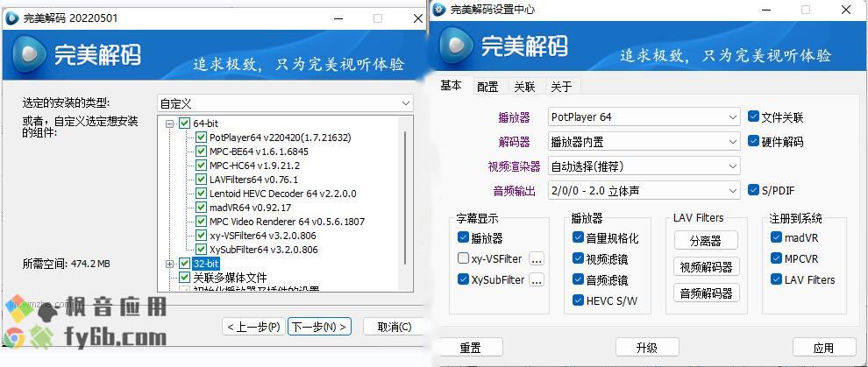
Task: Toggle madVR register checkbox
Action: [776, 237]
